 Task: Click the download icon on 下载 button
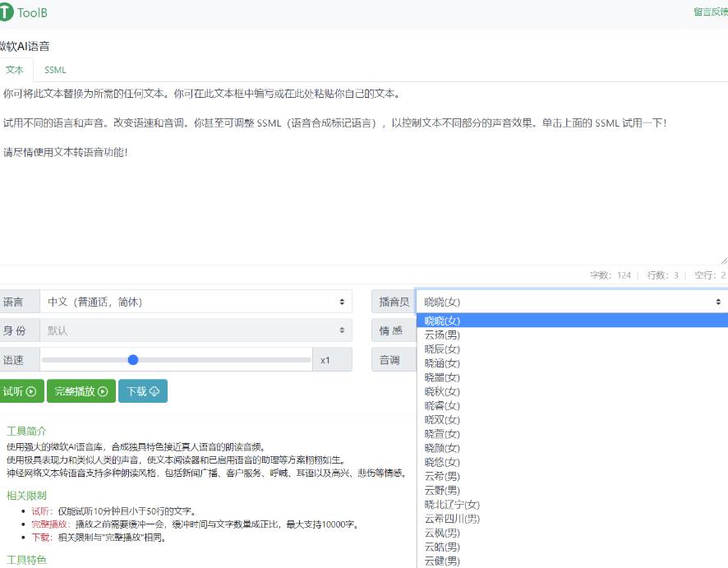(156, 391)
